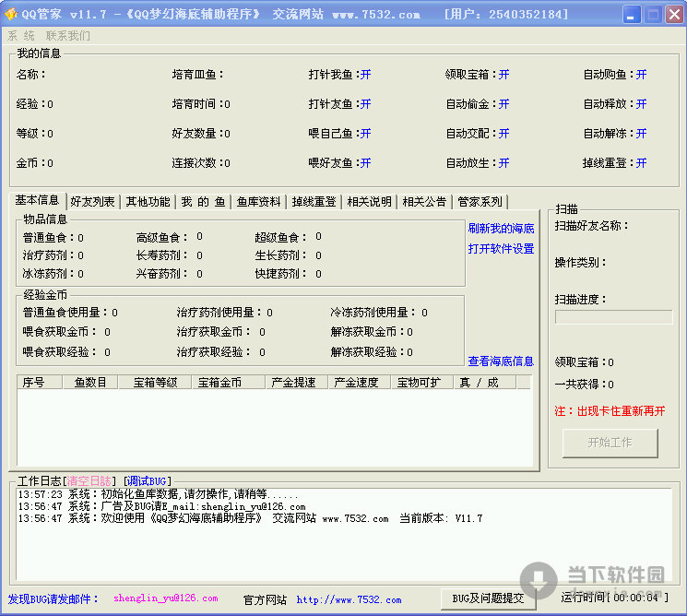This screenshot has width=687, height=616.
Task: Click the 扫描进度 progress bar
Action: point(613,317)
